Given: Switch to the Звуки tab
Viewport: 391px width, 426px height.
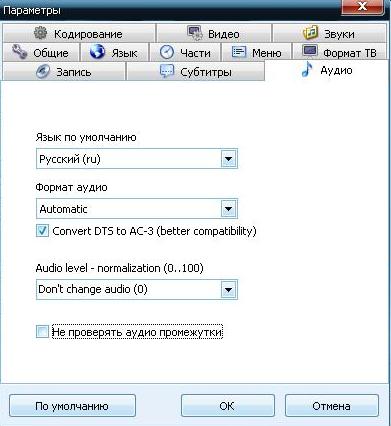Looking at the screenshot, I should [329, 33].
